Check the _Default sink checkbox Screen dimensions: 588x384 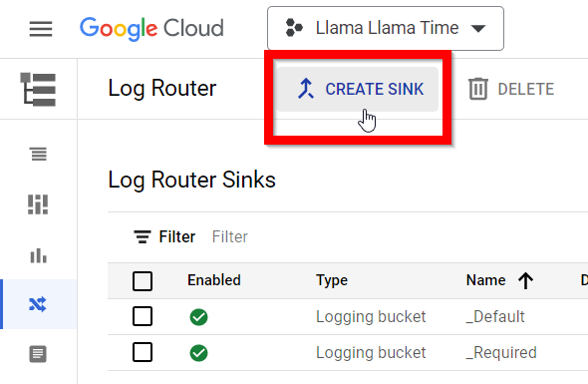tap(143, 316)
